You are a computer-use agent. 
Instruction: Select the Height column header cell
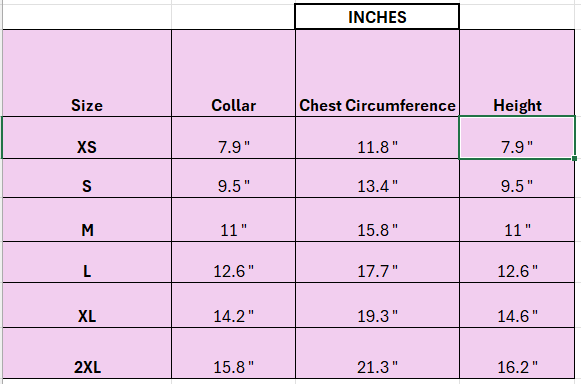point(517,73)
